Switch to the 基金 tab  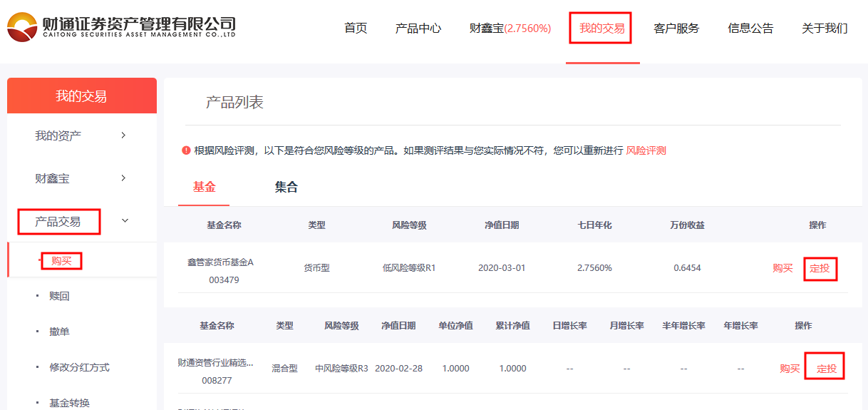[204, 188]
